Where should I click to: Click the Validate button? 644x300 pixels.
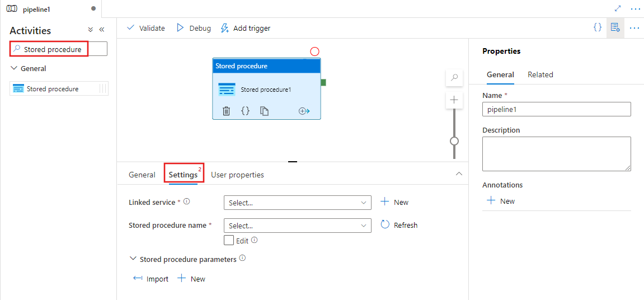click(x=146, y=28)
